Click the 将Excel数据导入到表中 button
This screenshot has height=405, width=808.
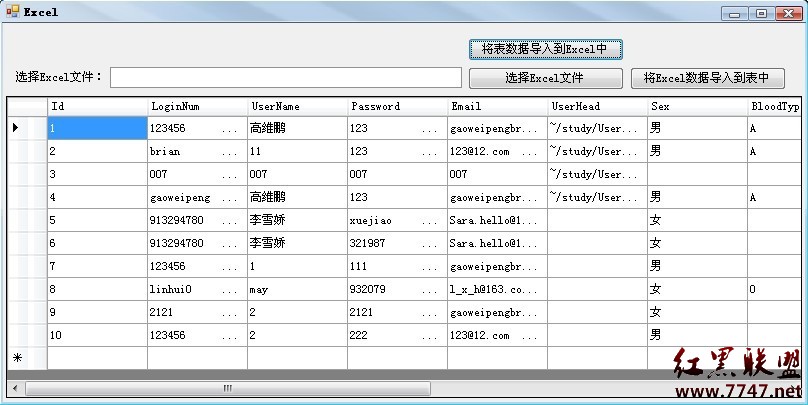(708, 78)
